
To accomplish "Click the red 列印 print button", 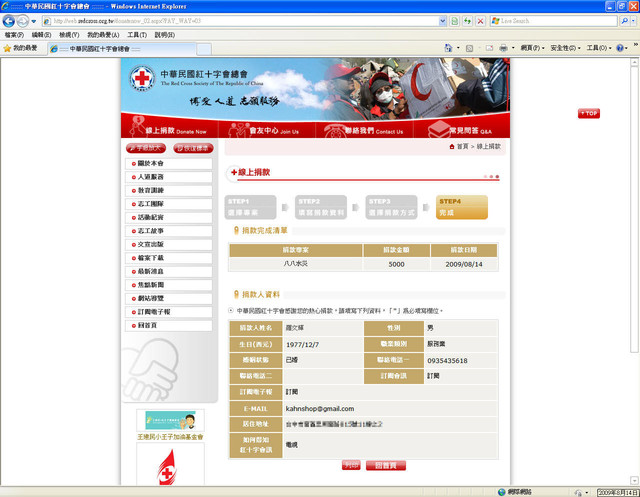I will pyautogui.click(x=351, y=465).
